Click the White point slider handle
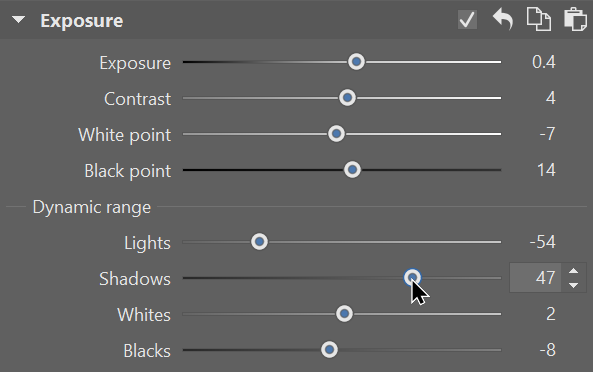Viewport: 593px width, 372px height. point(336,134)
